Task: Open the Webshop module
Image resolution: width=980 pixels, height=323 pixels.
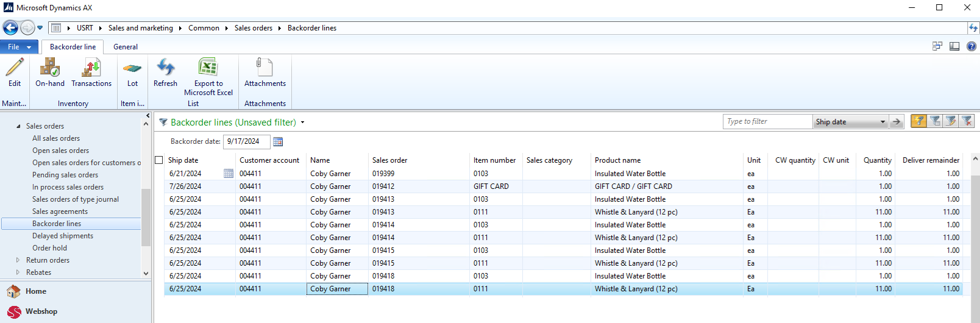Action: (41, 311)
